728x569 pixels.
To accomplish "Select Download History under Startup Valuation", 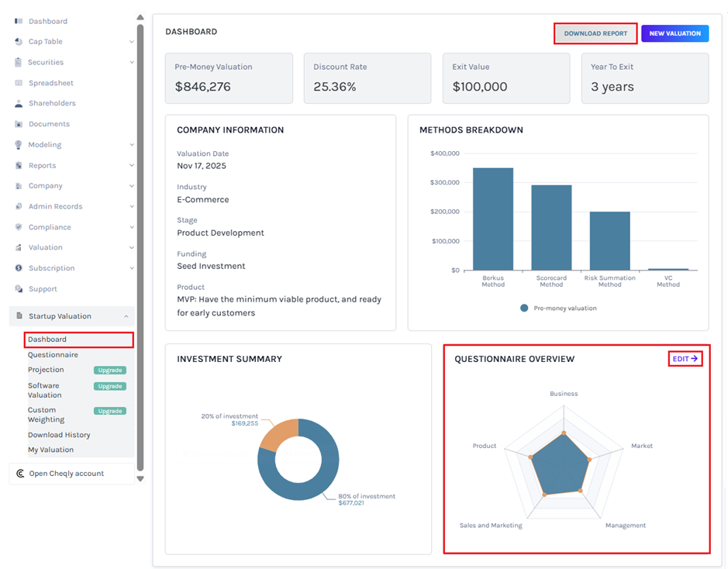I will (x=60, y=435).
